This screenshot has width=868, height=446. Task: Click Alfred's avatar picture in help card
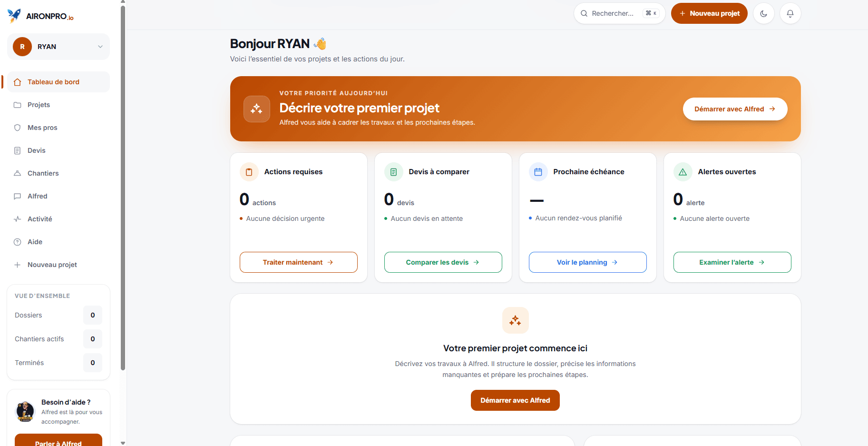25,412
